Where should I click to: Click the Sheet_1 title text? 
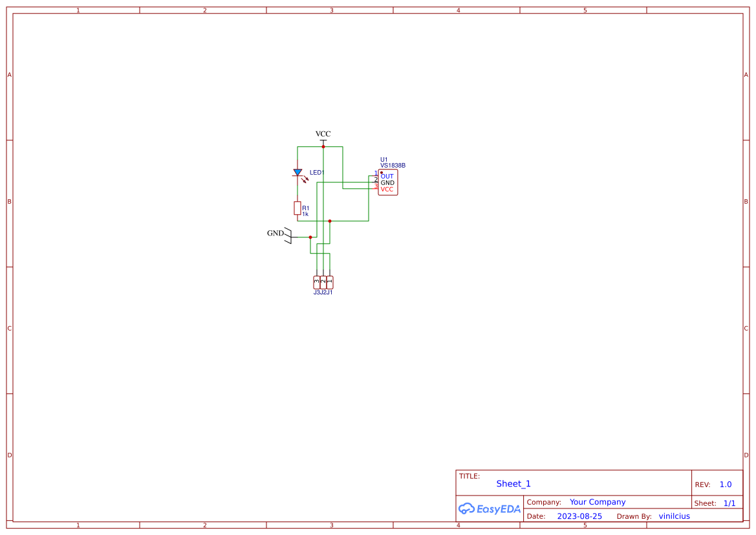tap(513, 483)
